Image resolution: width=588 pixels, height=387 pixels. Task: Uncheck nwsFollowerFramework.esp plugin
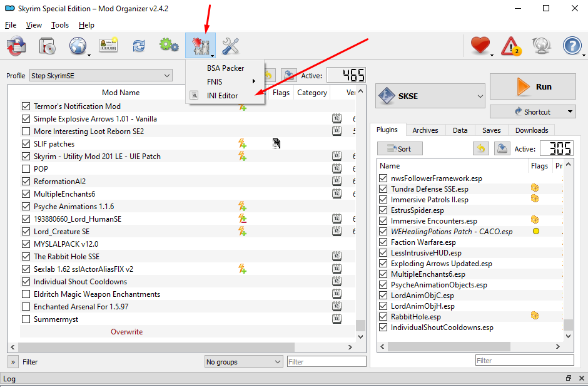(x=383, y=178)
